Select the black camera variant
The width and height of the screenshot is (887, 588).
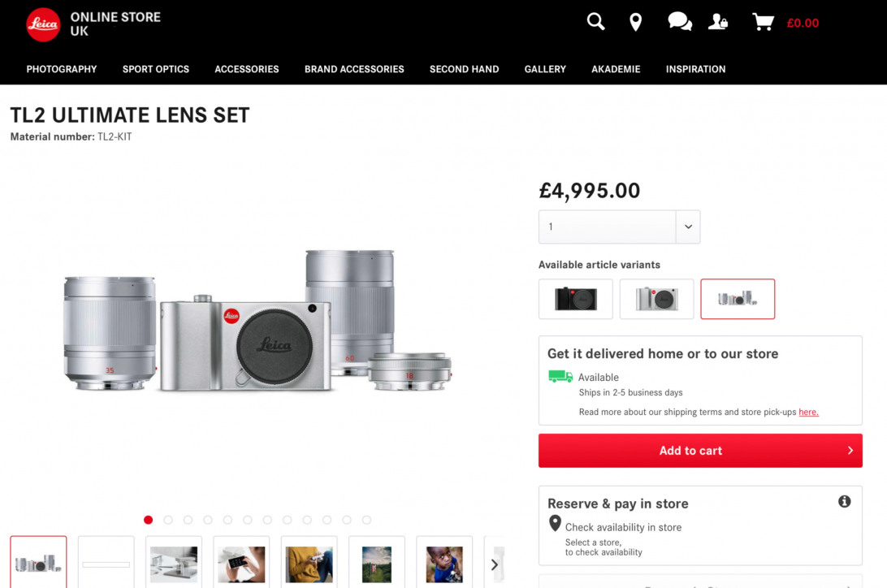[x=576, y=299]
